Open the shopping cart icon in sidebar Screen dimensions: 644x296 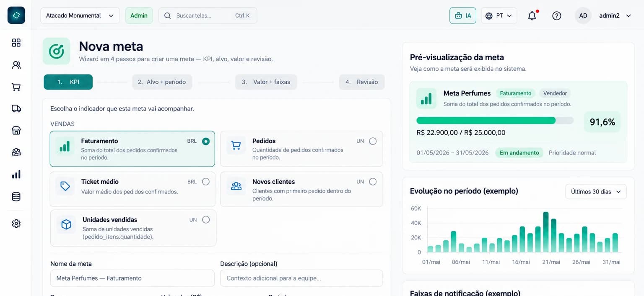click(16, 87)
